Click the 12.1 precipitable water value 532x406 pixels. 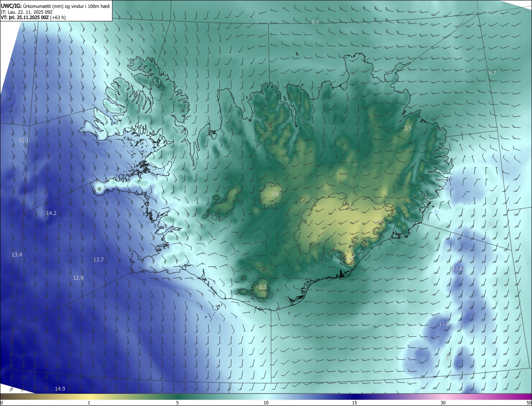tap(24, 140)
